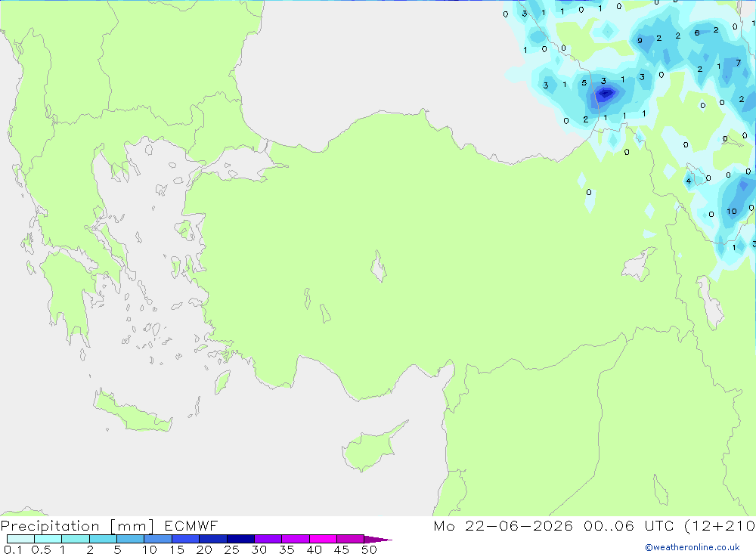Click the 'Precipitation [mm]' title text
The width and height of the screenshot is (756, 554).
(x=77, y=526)
